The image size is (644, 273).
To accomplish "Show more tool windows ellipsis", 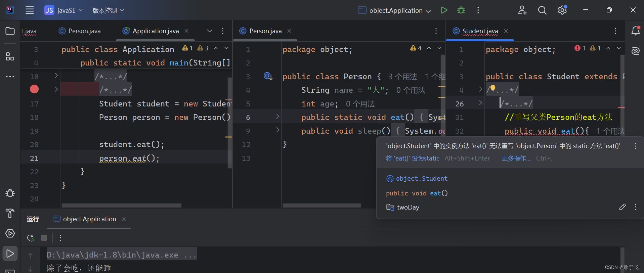I will click(10, 77).
